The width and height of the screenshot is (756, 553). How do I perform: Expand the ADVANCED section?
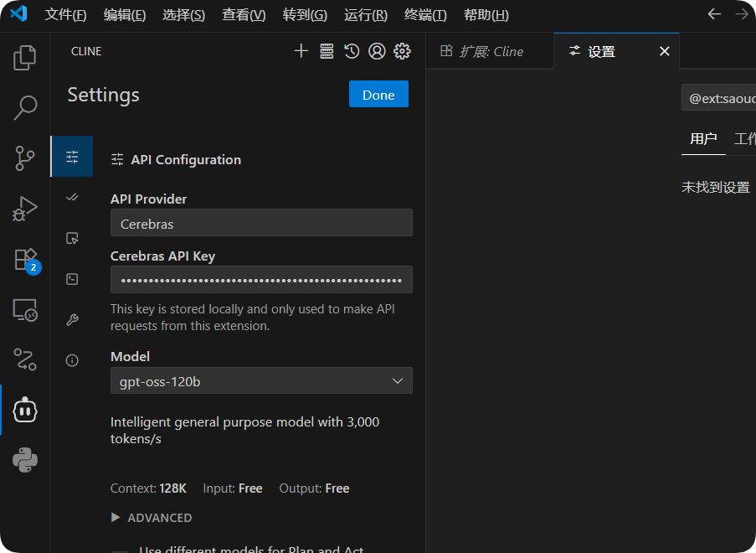152,518
